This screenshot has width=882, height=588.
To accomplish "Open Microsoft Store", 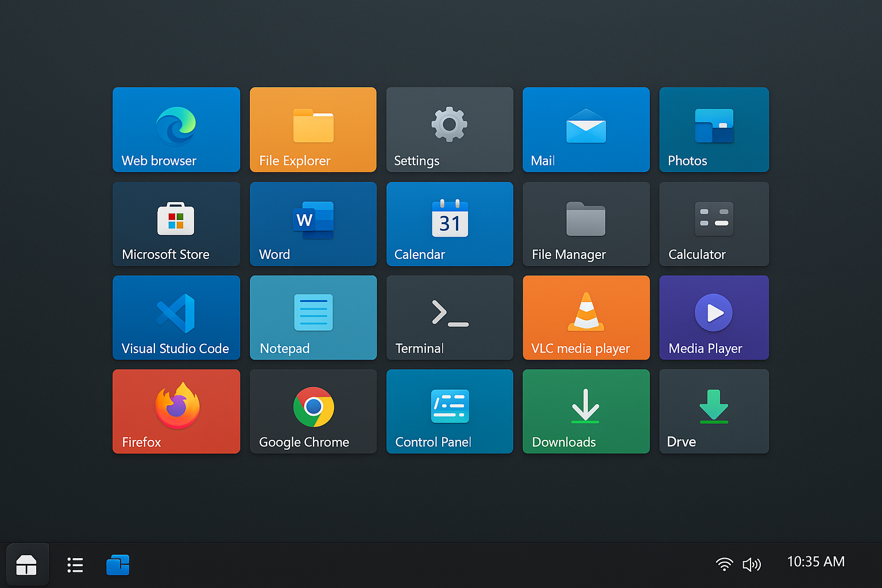I will coord(176,224).
